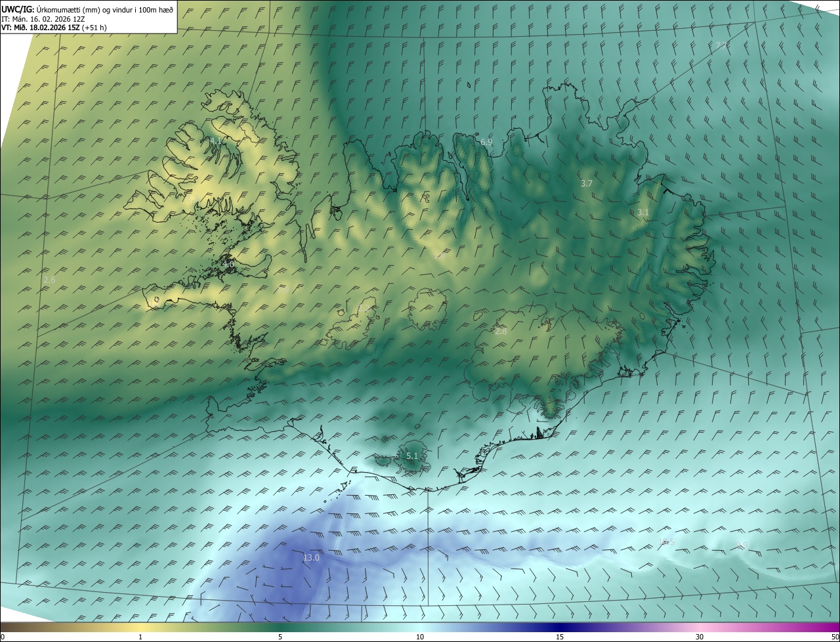The height and width of the screenshot is (642, 840).
Task: Click the 4.1 value label in the Westfjords
Action: 216,141
